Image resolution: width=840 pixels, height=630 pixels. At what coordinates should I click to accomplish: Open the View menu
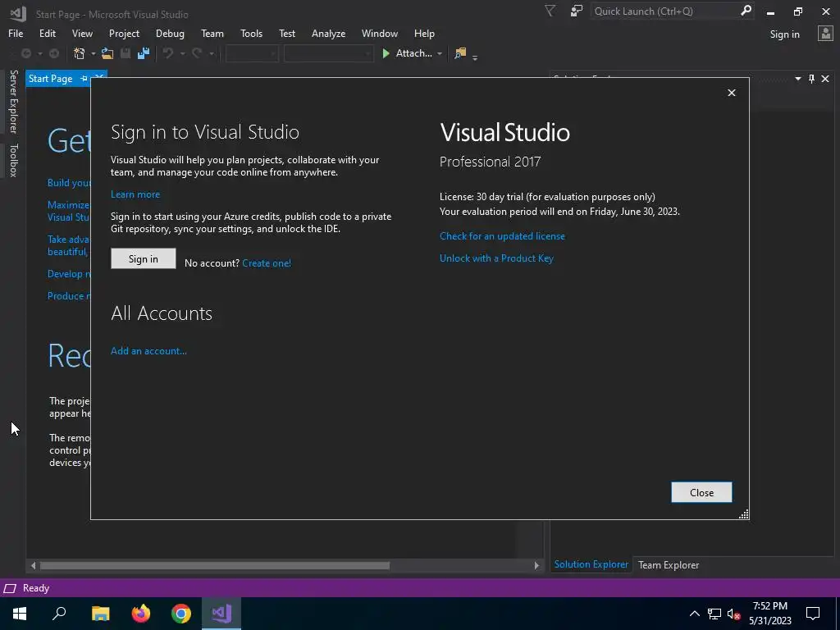(82, 33)
